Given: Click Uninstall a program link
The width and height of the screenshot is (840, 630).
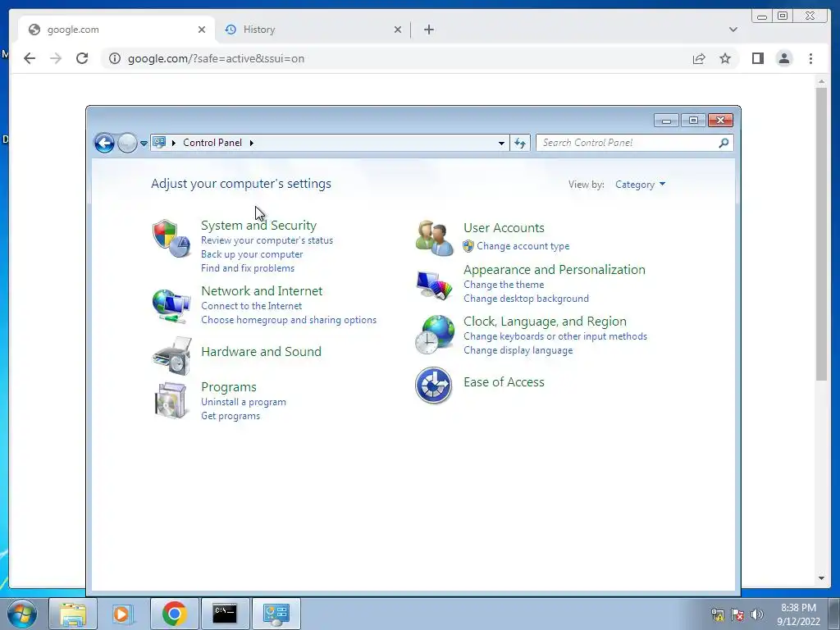Looking at the screenshot, I should [243, 402].
